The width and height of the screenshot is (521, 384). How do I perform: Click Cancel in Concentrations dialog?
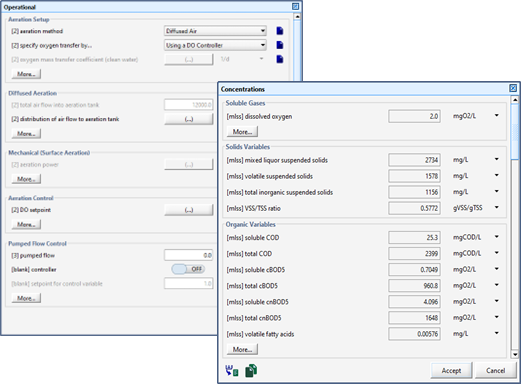click(x=495, y=371)
